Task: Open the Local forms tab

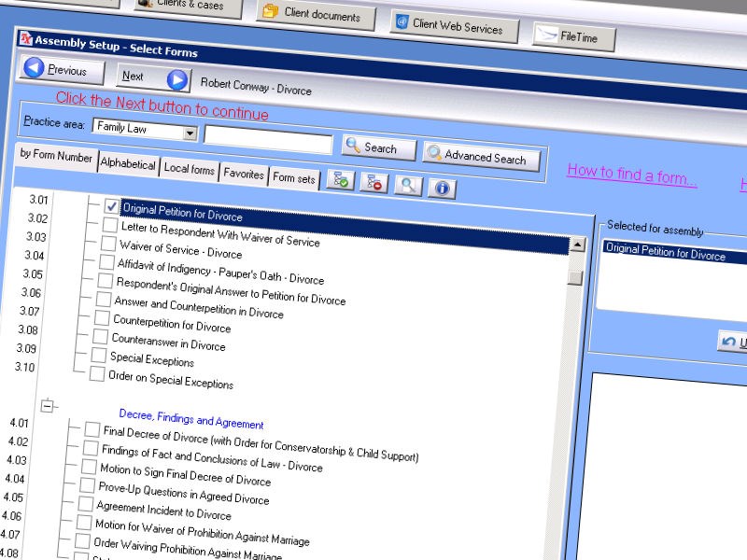Action: coord(190,169)
